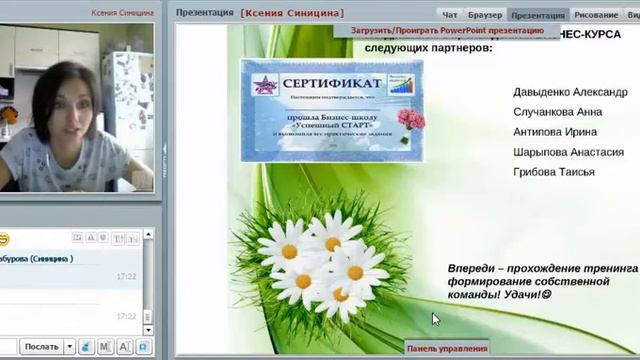This screenshot has height=360, width=640.
Task: Click the chat message input field
Action: (8, 347)
